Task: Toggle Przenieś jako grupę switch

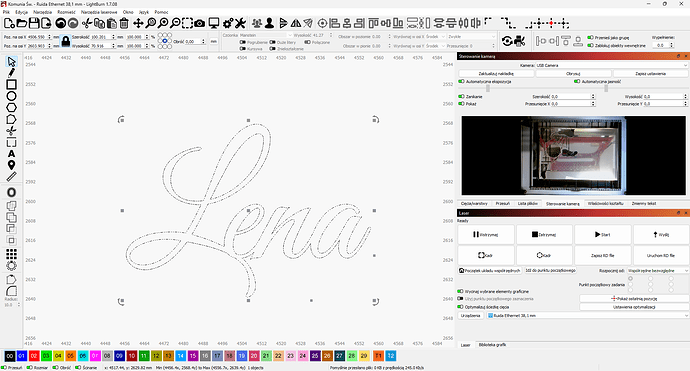Action: [591, 38]
